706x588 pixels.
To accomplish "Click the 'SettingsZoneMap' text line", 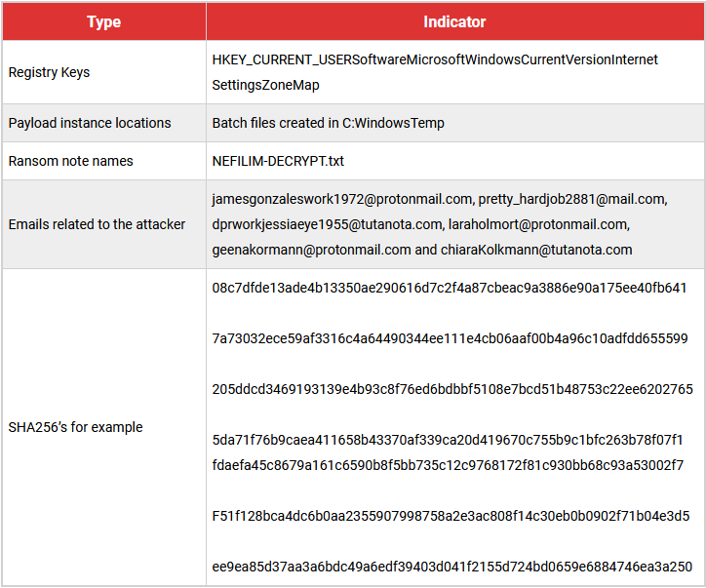I will (265, 85).
